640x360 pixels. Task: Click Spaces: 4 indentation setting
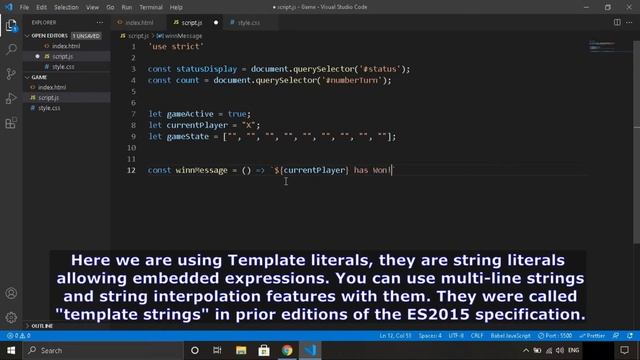click(430, 336)
